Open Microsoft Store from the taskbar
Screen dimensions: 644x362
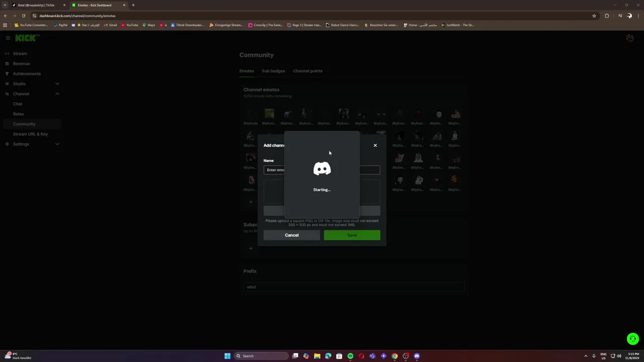pyautogui.click(x=339, y=356)
